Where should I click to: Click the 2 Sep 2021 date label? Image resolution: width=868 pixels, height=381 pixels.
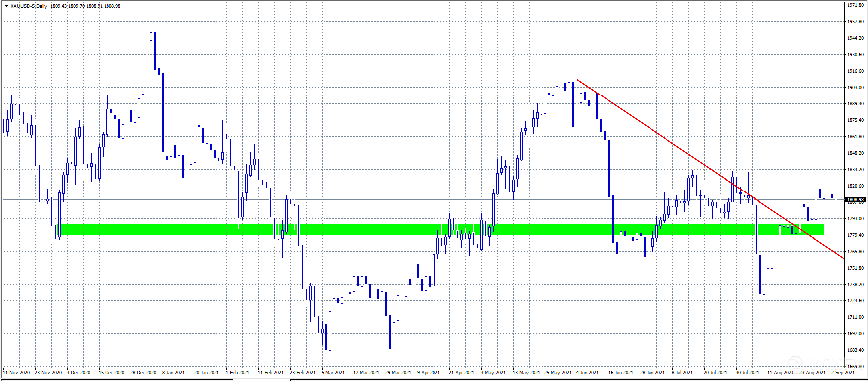click(x=843, y=372)
